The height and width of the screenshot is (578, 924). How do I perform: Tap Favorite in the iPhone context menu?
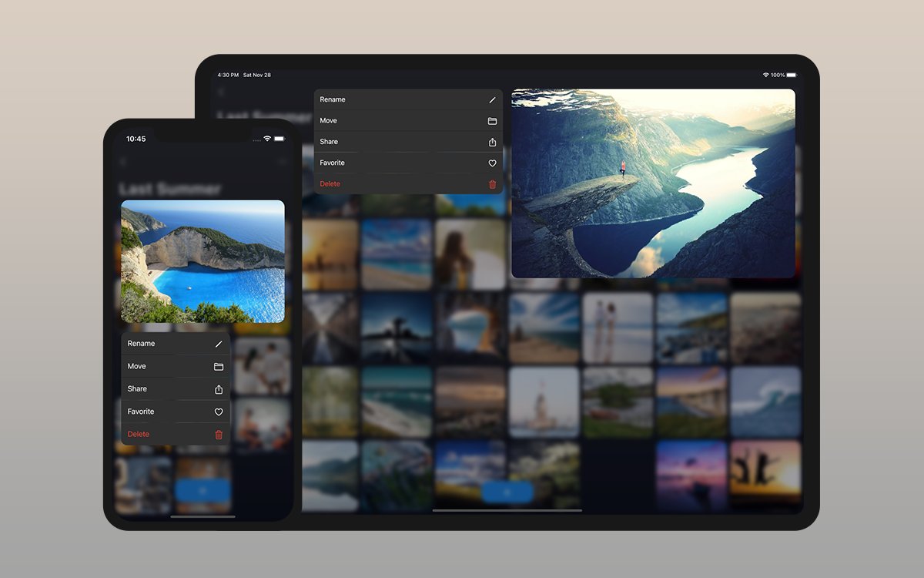pyautogui.click(x=176, y=412)
